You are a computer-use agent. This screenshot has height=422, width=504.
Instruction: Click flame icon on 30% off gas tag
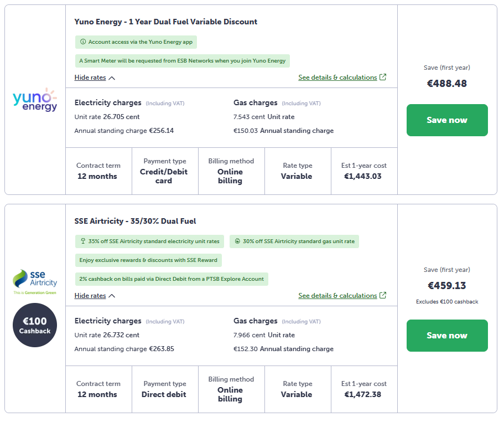click(237, 241)
